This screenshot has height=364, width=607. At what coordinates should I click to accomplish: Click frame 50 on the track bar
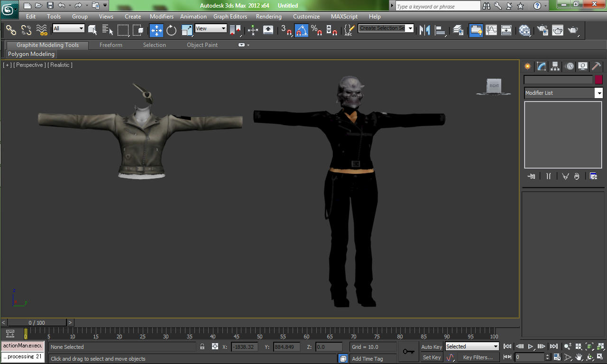point(260,333)
